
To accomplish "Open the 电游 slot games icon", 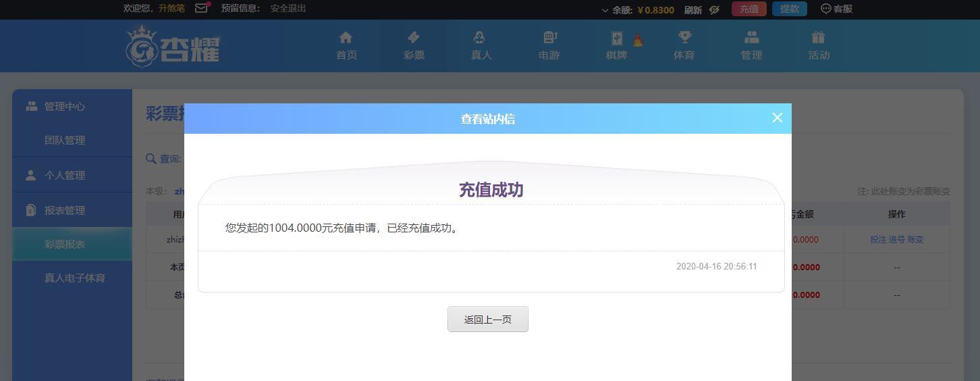I will (x=549, y=38).
